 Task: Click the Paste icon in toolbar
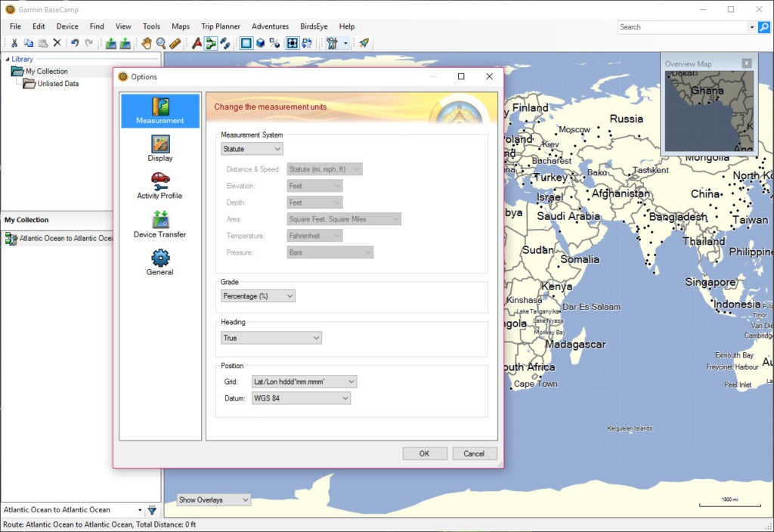point(43,43)
